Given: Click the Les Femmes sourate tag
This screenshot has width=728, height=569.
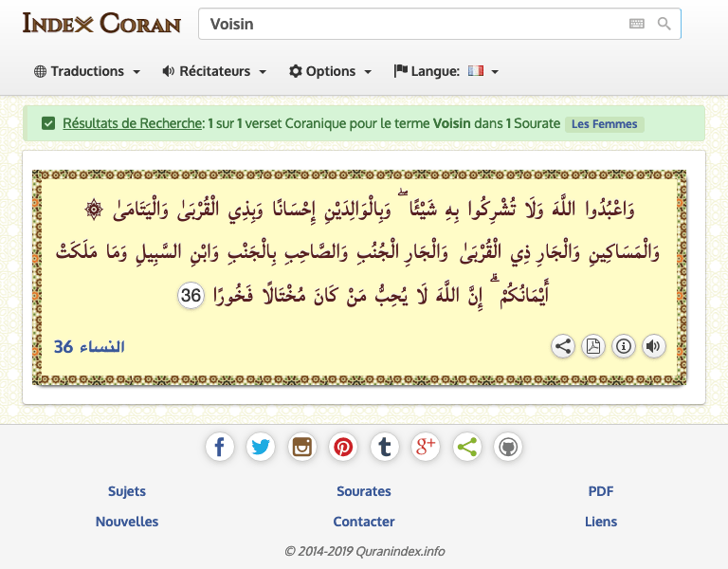Looking at the screenshot, I should (x=605, y=124).
